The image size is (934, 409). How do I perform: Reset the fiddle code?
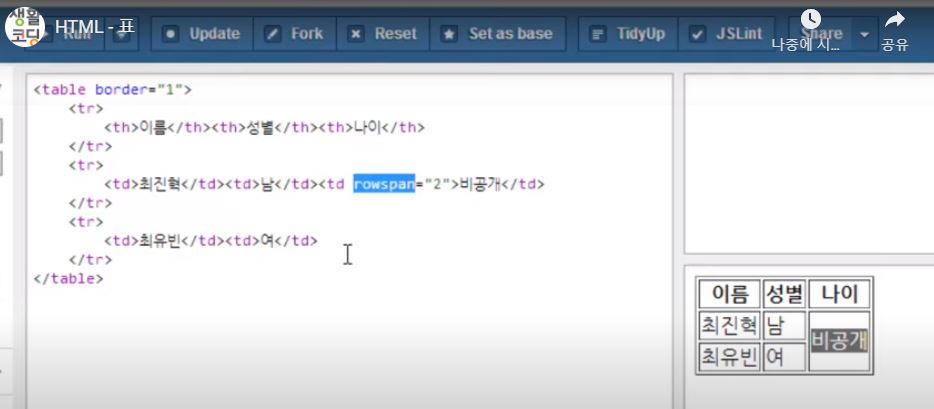[383, 34]
